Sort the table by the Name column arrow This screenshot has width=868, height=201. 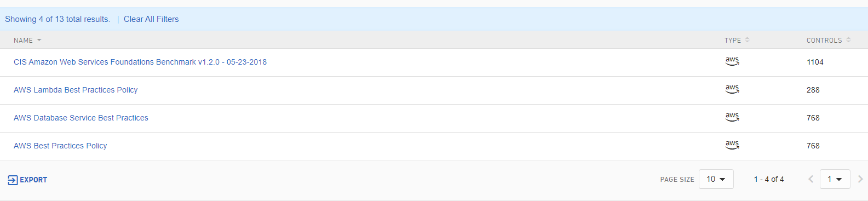coord(39,41)
